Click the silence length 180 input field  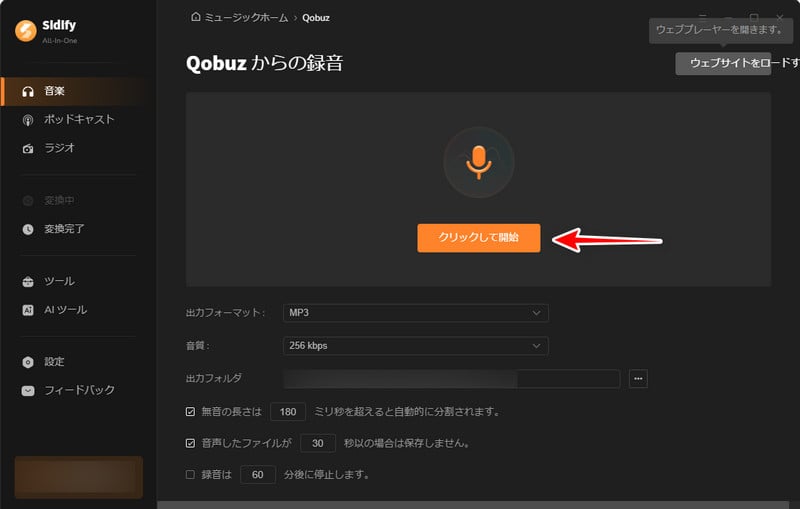pos(288,412)
